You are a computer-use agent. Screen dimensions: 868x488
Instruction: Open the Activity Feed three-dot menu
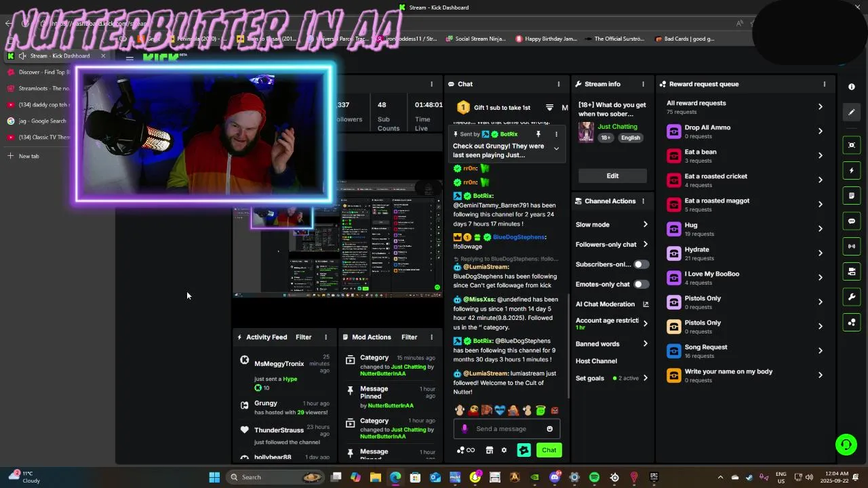[325, 337]
